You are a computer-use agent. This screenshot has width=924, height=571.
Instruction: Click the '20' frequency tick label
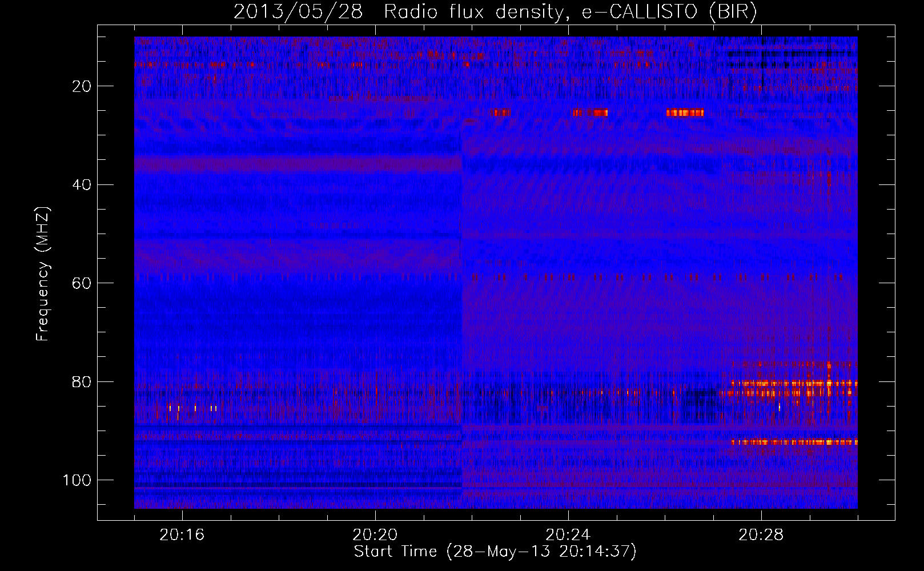pos(82,86)
